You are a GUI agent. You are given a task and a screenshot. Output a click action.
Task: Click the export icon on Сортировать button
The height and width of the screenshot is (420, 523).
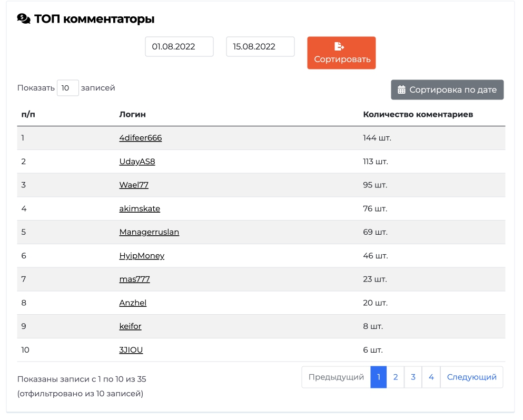339,46
